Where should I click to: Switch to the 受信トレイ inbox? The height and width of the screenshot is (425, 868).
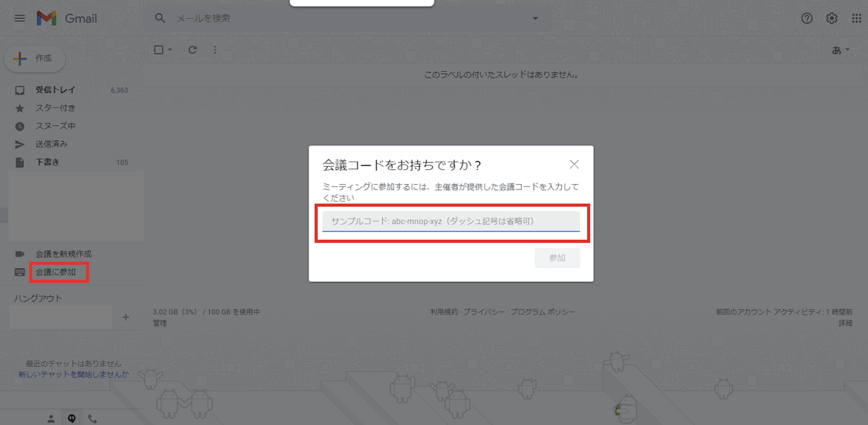[x=54, y=90]
